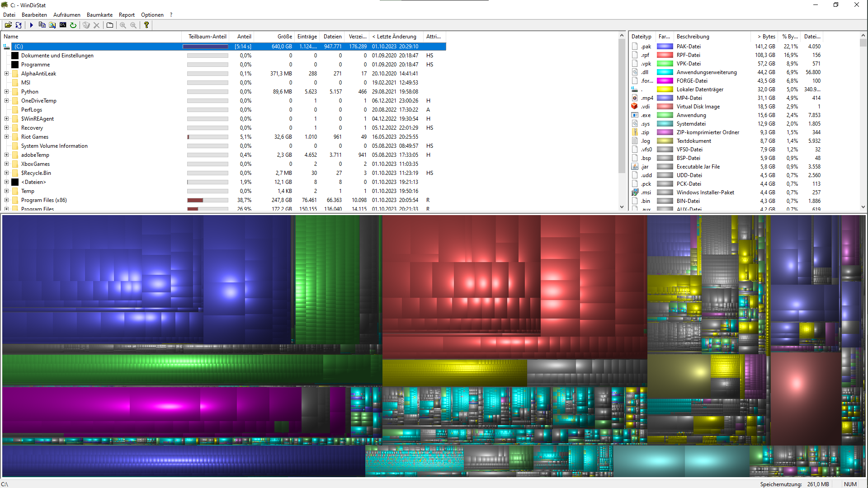Viewport: 868px width, 488px height.
Task: Expand the Program Files (x86) node
Action: coord(7,200)
